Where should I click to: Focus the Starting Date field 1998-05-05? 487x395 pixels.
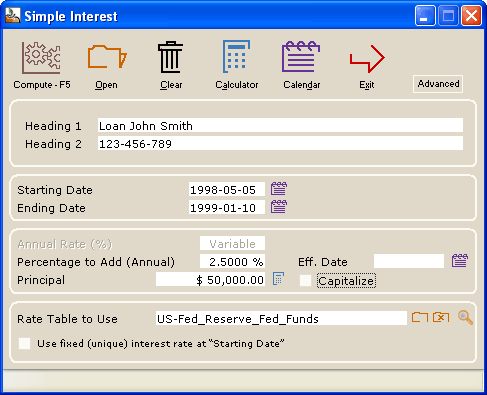tap(227, 190)
